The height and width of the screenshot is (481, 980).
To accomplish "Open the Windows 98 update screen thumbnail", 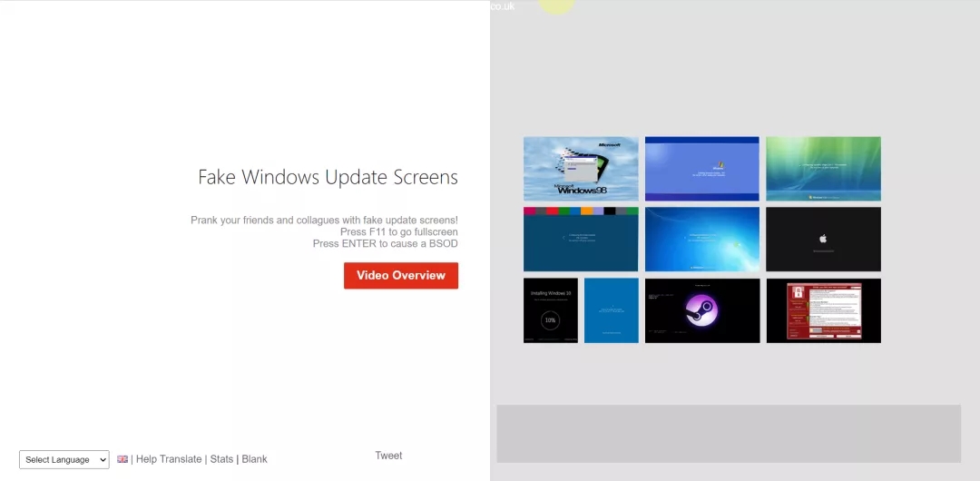I will (x=581, y=169).
